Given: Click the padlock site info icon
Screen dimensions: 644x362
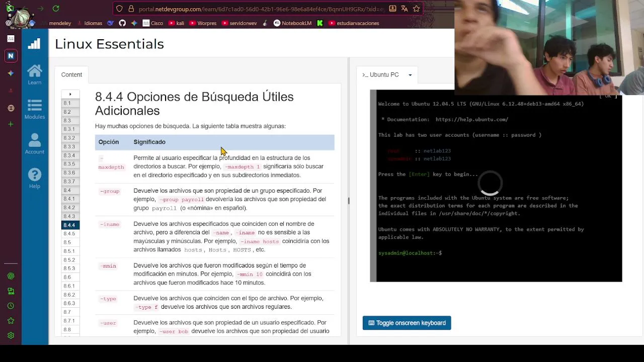Looking at the screenshot, I should coord(131,9).
